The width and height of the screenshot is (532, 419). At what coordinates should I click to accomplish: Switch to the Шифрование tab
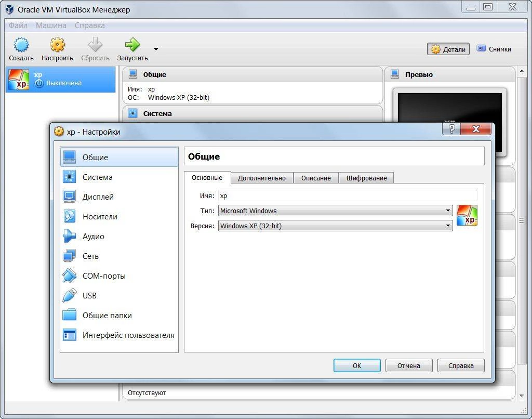click(366, 178)
